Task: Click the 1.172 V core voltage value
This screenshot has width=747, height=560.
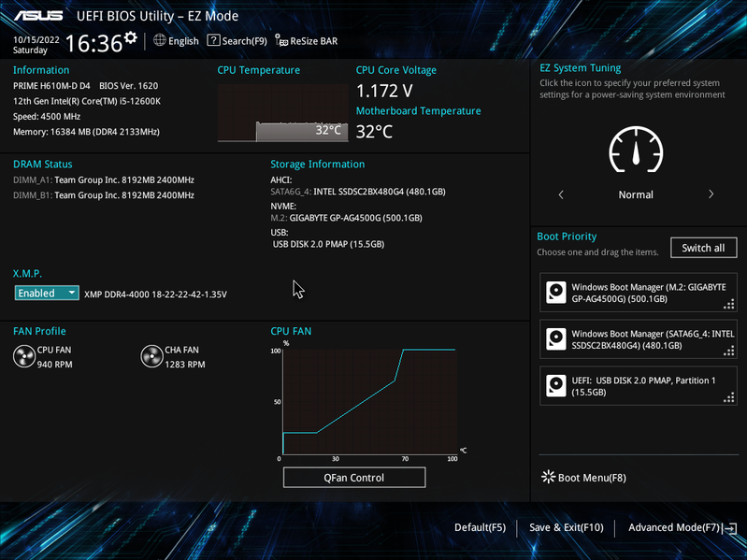Action: (x=384, y=91)
